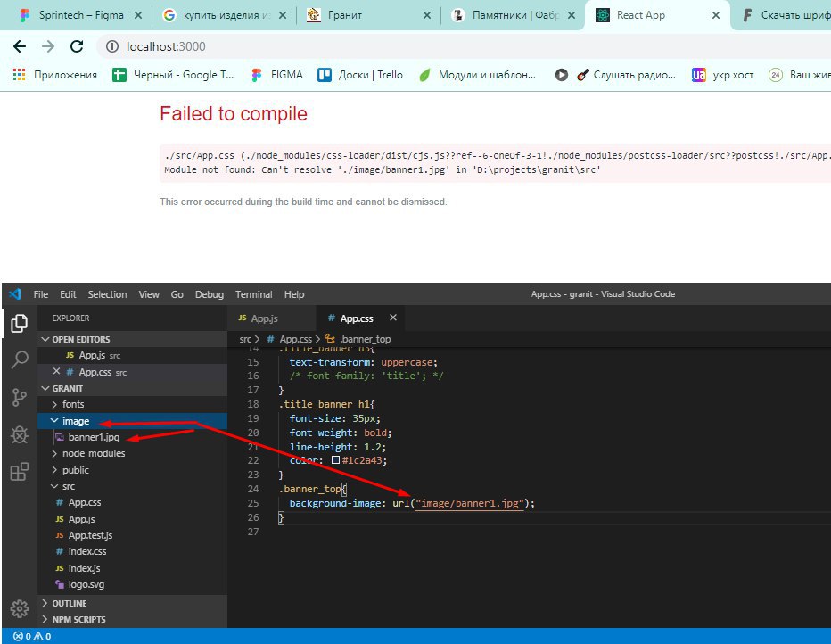Open the FIGMA bookmark
831x644 pixels.
[286, 75]
